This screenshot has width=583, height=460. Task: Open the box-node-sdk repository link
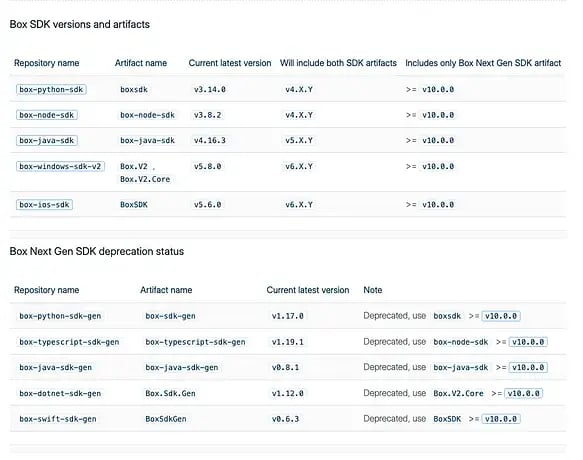(47, 115)
